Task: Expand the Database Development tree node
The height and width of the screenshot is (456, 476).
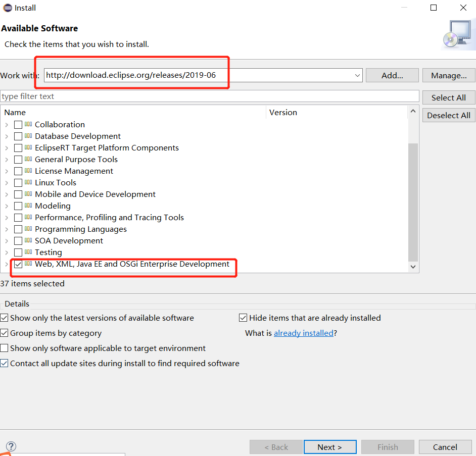Action: point(7,136)
